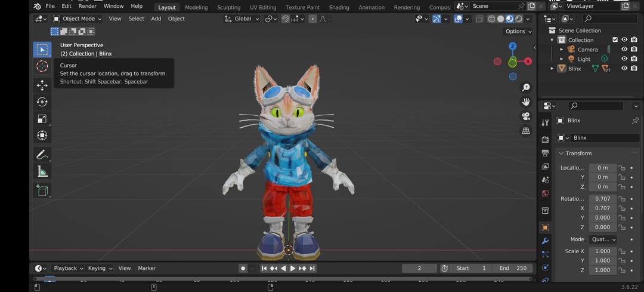Uncheck the Collection exclude checkbox
The width and height of the screenshot is (644, 292).
(615, 40)
